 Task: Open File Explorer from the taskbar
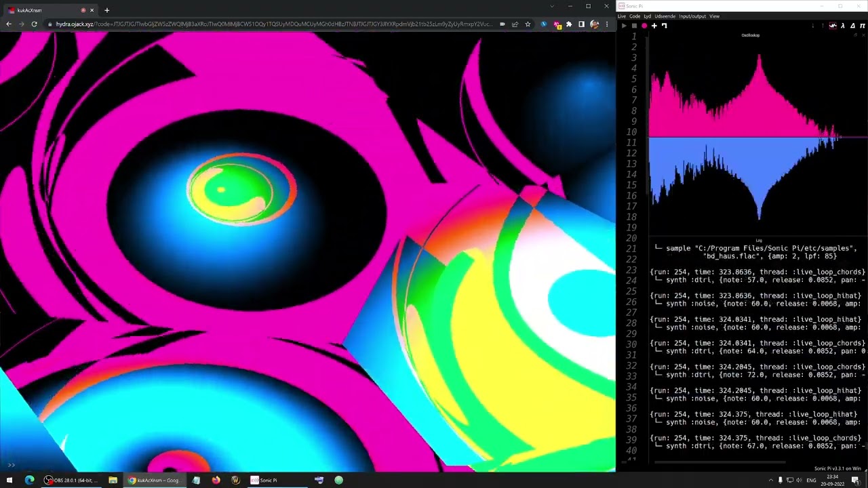[x=113, y=481]
